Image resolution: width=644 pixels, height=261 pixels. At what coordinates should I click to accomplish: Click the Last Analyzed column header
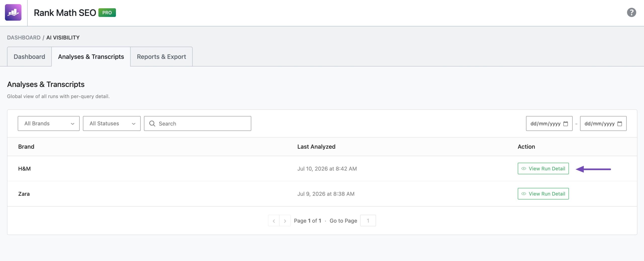click(x=316, y=147)
